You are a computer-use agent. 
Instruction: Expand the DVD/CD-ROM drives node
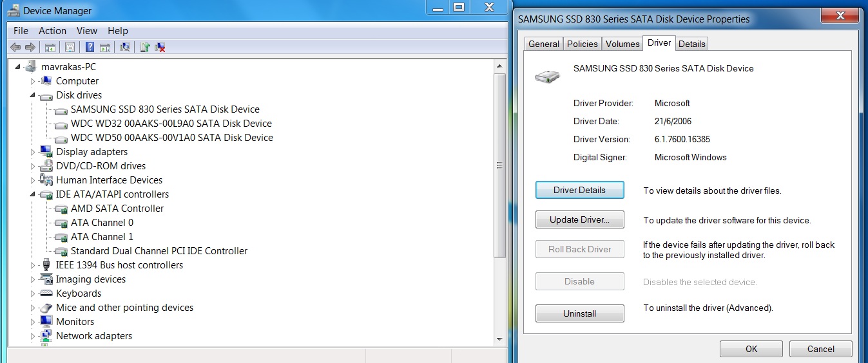pos(33,166)
